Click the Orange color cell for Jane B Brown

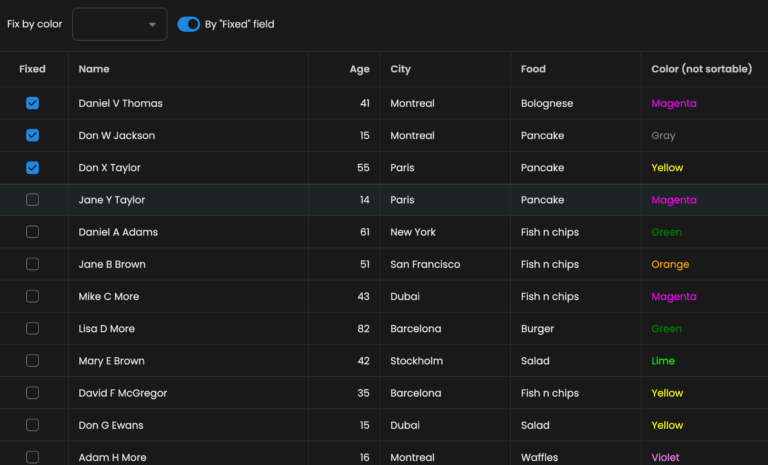click(x=670, y=264)
